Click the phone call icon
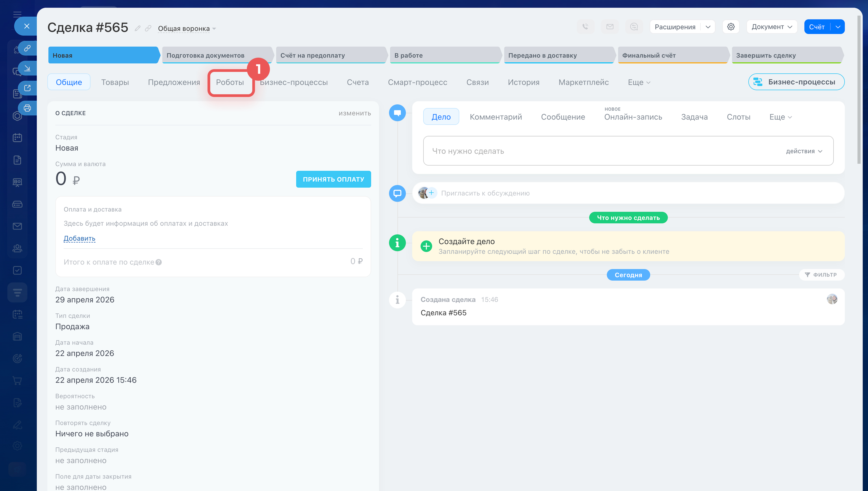 coord(585,27)
